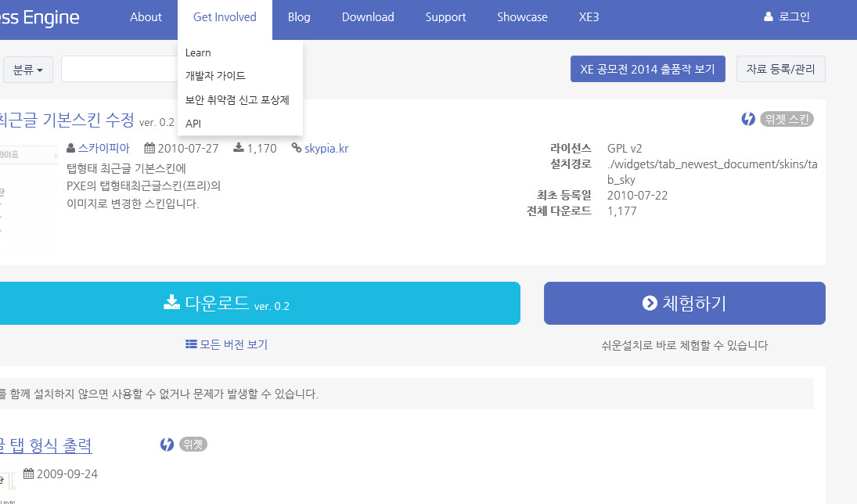Focus the search input field
The width and height of the screenshot is (857, 504).
pyautogui.click(x=119, y=70)
